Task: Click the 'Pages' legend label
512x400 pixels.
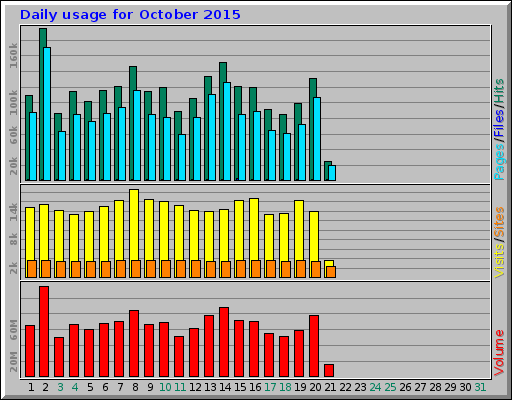Action: (x=499, y=162)
